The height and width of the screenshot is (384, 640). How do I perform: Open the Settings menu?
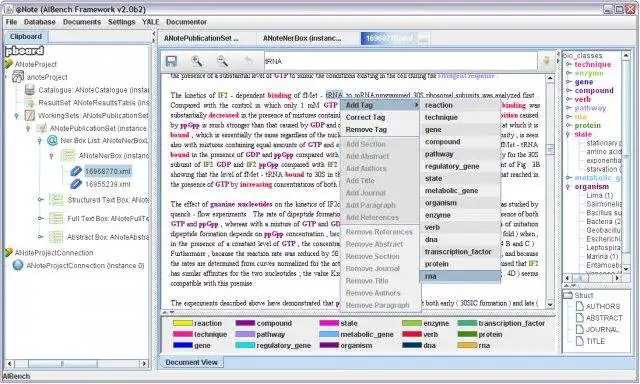point(121,22)
